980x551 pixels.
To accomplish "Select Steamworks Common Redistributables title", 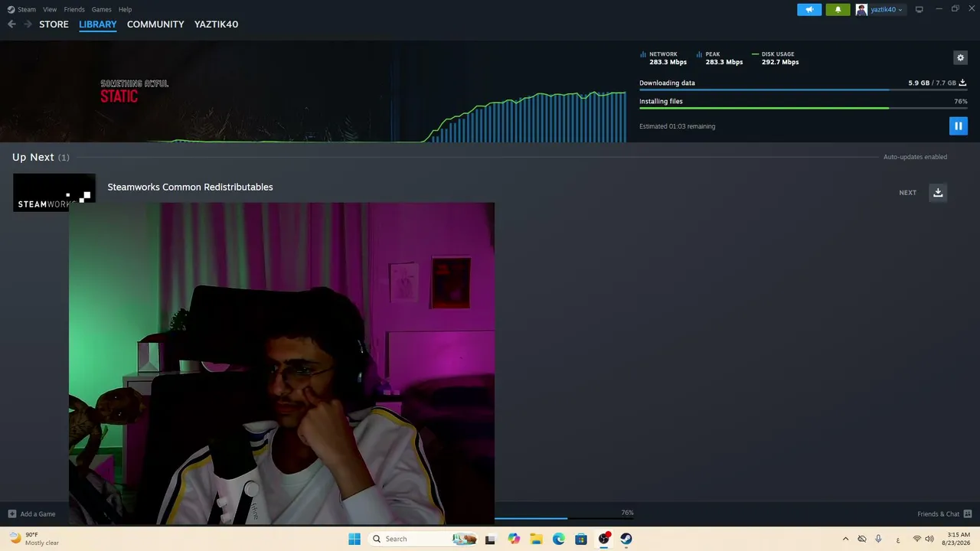I will pyautogui.click(x=190, y=187).
